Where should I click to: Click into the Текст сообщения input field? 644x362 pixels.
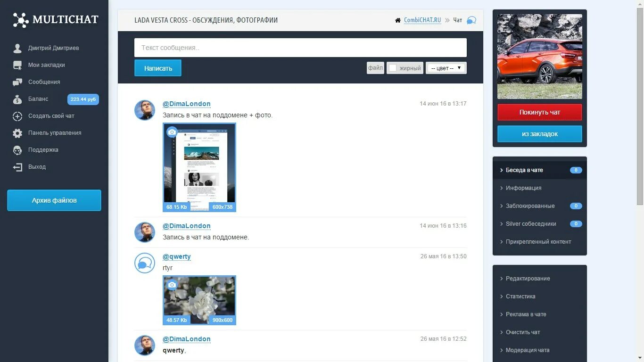tap(300, 48)
